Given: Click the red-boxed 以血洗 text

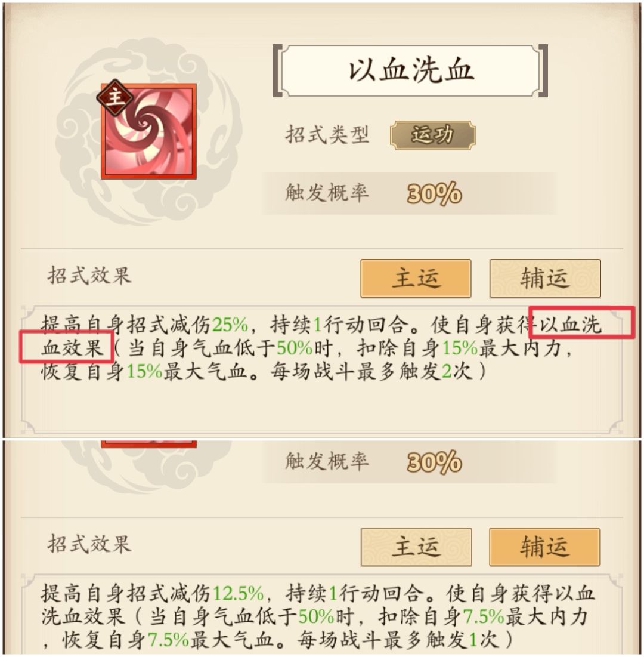Looking at the screenshot, I should pyautogui.click(x=570, y=325).
